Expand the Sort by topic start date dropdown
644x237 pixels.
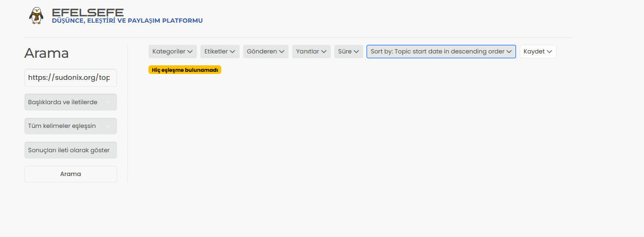click(x=440, y=52)
